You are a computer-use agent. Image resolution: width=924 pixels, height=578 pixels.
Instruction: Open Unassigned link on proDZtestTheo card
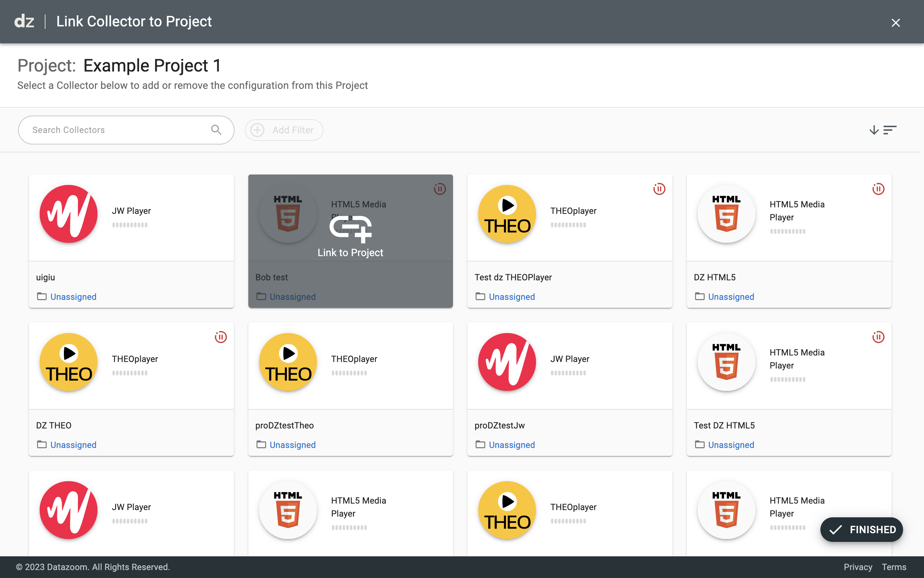pos(292,445)
